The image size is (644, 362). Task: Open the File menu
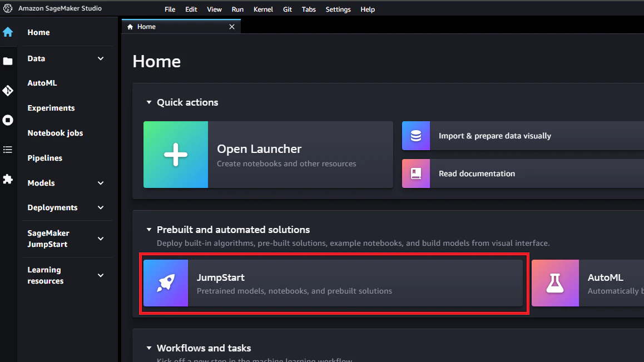[170, 9]
